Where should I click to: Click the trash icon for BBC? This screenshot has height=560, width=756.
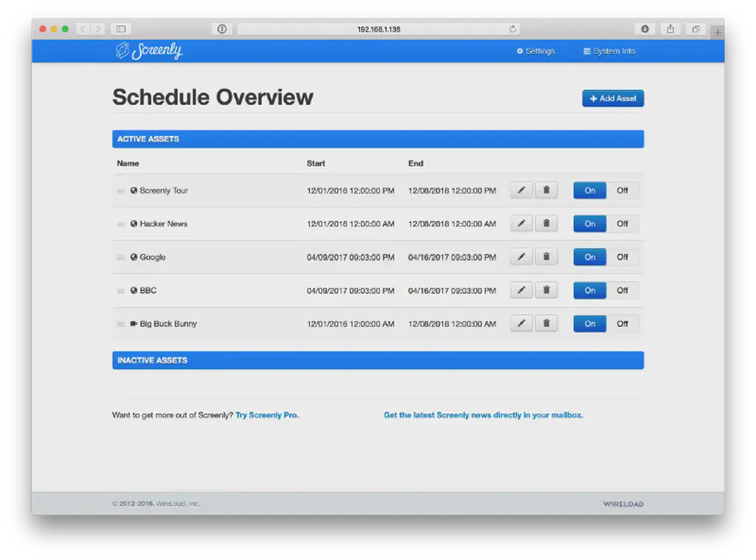[x=546, y=289]
